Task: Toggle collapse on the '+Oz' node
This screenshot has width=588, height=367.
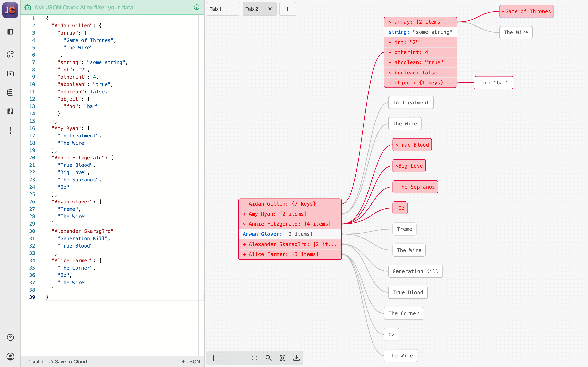Action: pos(400,208)
